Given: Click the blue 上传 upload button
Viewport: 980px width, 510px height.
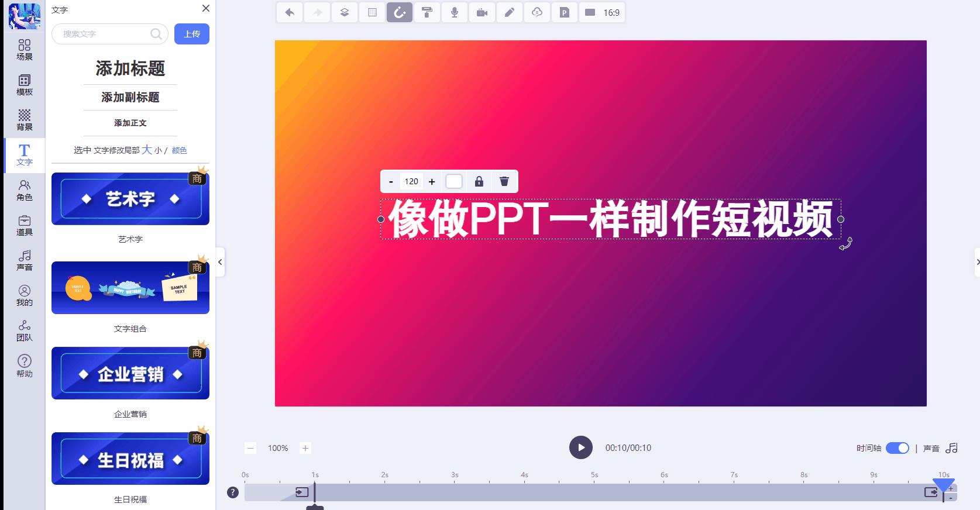Looking at the screenshot, I should click(192, 34).
